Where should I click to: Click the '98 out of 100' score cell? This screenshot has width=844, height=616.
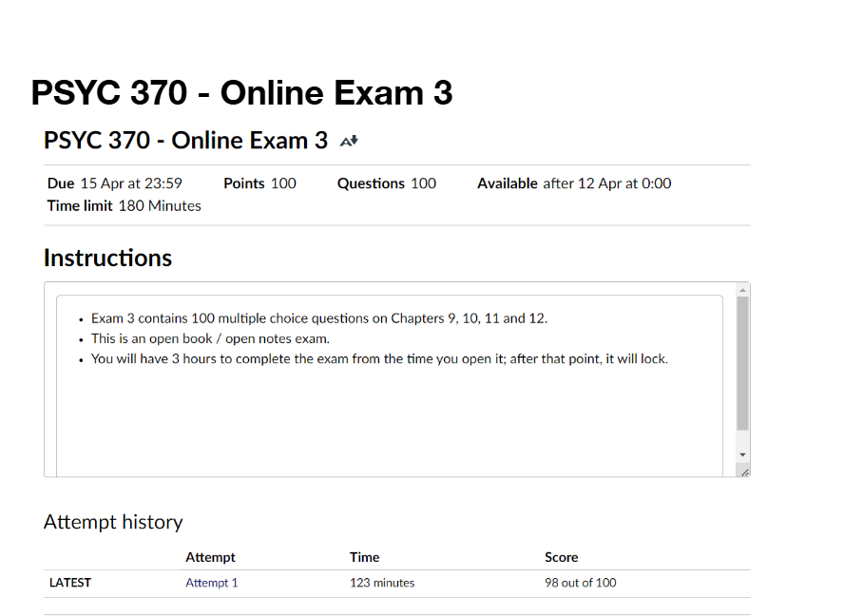coord(580,583)
